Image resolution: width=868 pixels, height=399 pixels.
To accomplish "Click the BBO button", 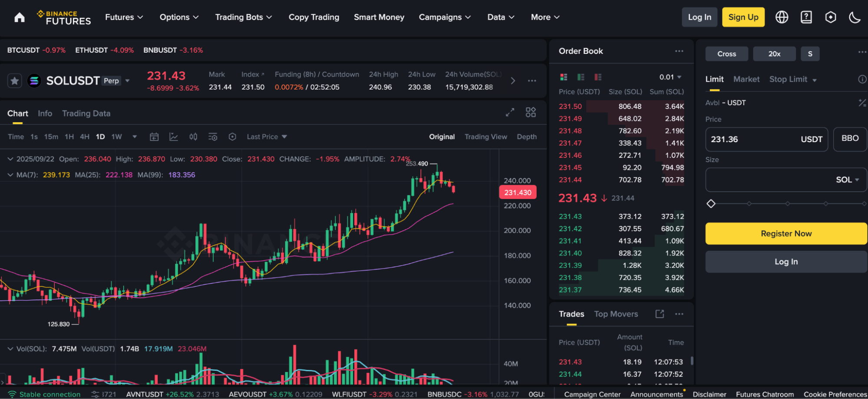I will pyautogui.click(x=849, y=139).
